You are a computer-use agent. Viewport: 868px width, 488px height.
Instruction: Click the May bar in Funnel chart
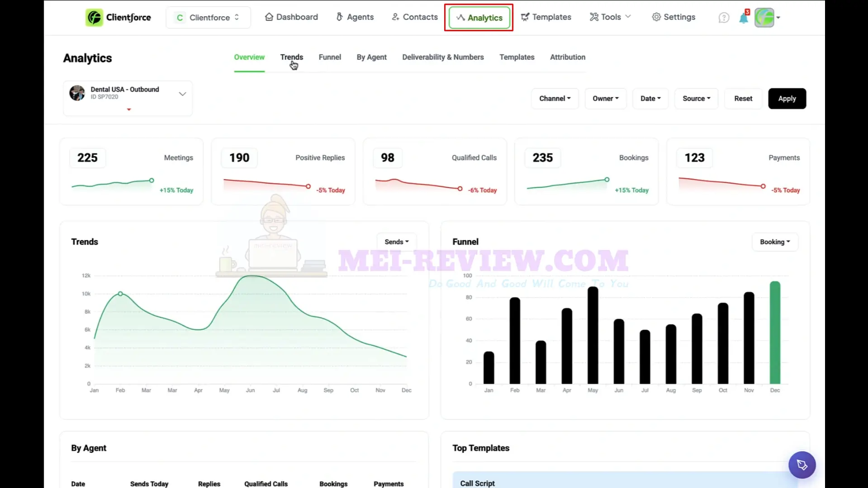(593, 335)
